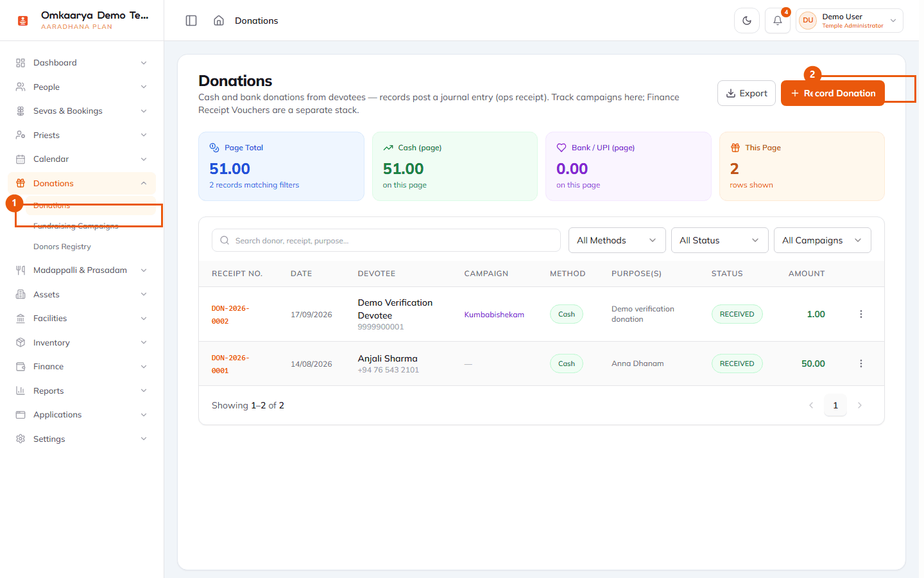Click the Dashboard grid icon
The image size is (924, 578).
point(21,63)
